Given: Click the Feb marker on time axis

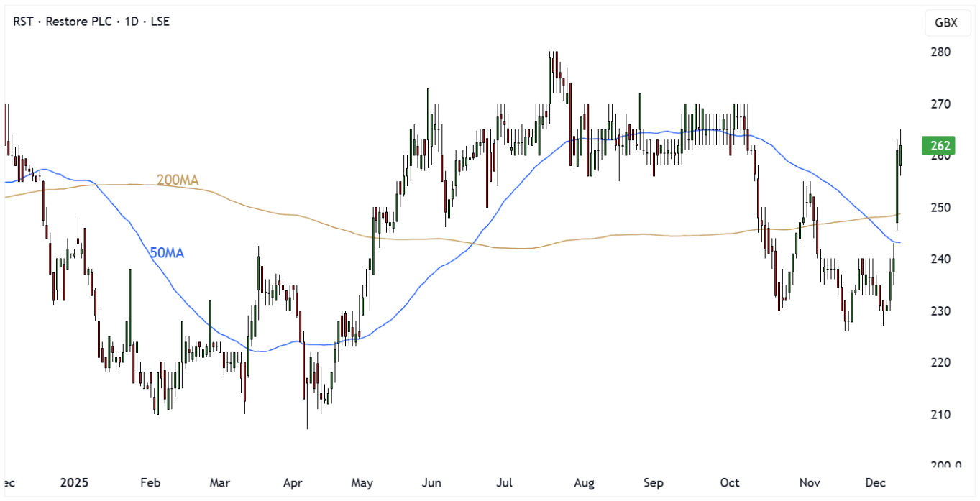Looking at the screenshot, I should (x=149, y=482).
